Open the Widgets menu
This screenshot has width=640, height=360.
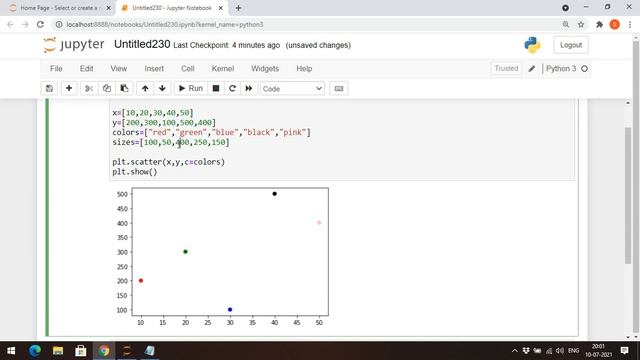(265, 69)
